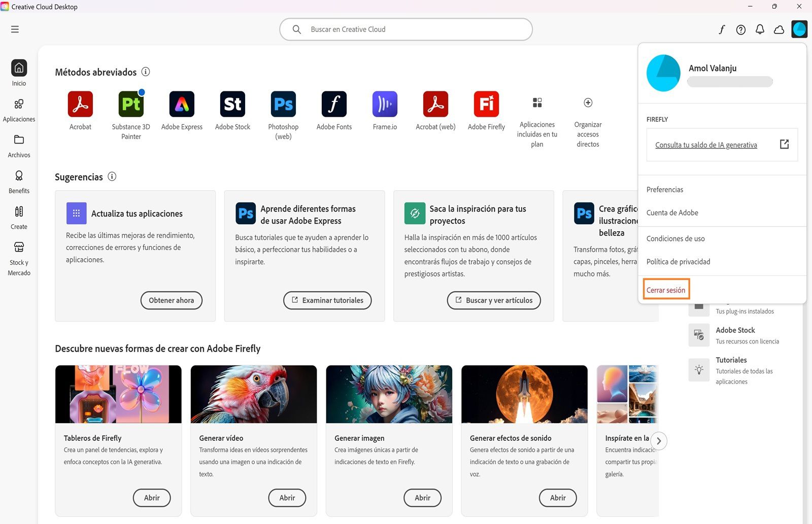
Task: Check cloud sync status icon
Action: click(x=779, y=30)
